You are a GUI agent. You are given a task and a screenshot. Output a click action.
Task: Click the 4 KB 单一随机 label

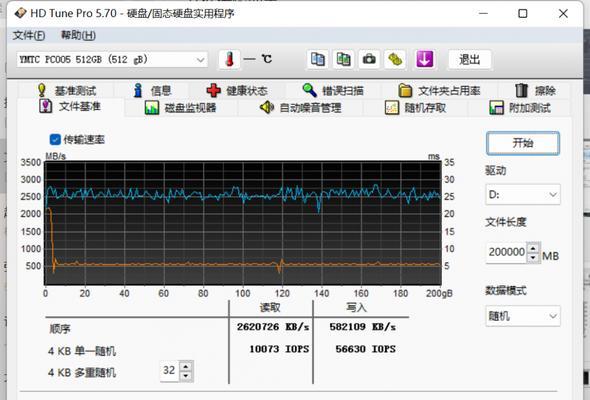click(x=82, y=351)
